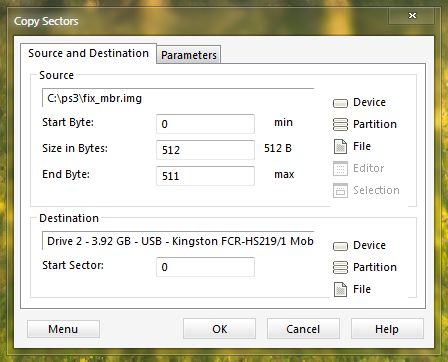This screenshot has width=448, height=362.
Task: Focus the Size in Bytes field
Action: (x=205, y=150)
